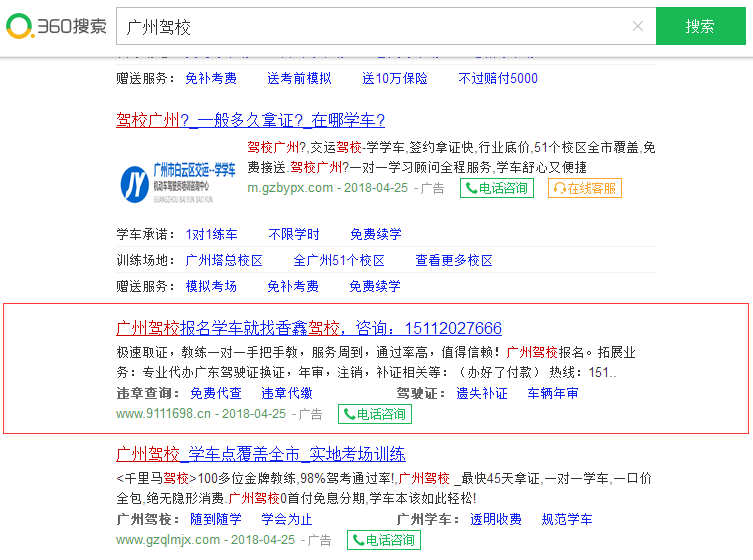
Task: Click 遗失补证 driver license link
Action: tap(482, 393)
